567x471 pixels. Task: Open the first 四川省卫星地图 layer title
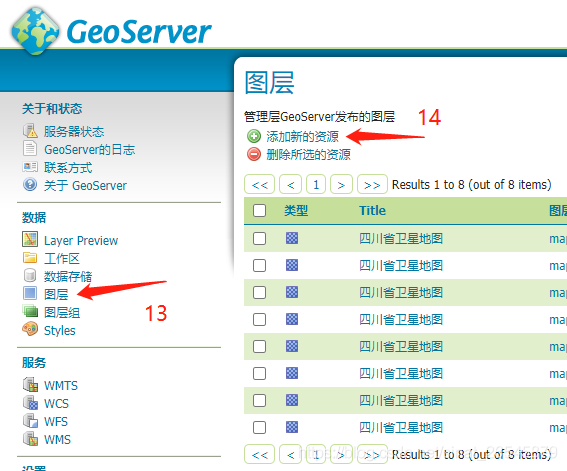point(401,239)
